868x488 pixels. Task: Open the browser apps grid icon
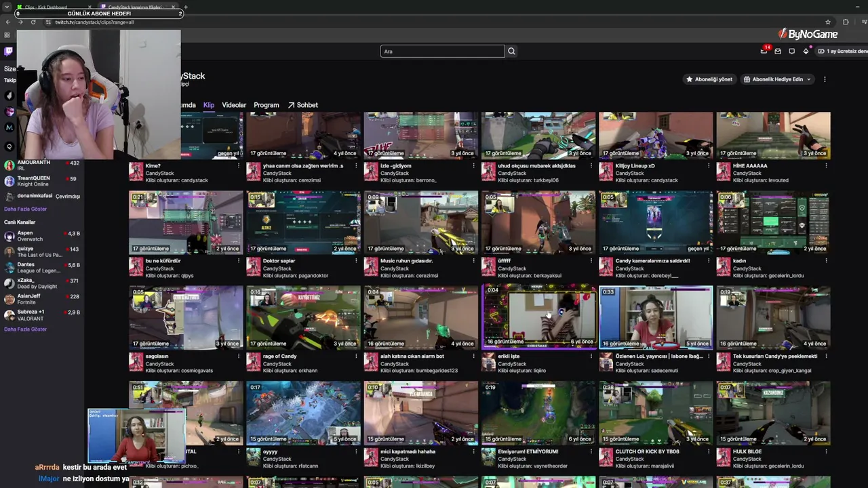(7, 35)
